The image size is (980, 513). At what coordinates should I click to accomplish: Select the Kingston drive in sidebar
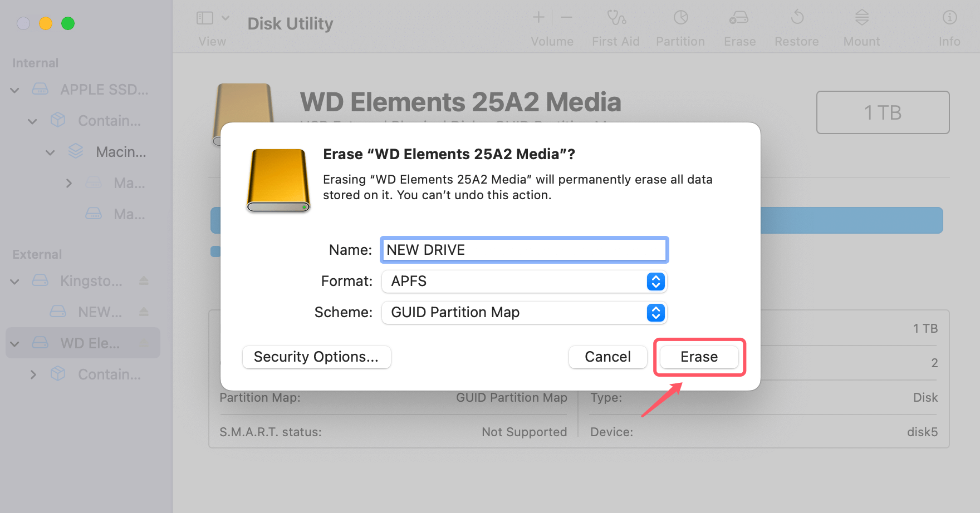(x=91, y=281)
